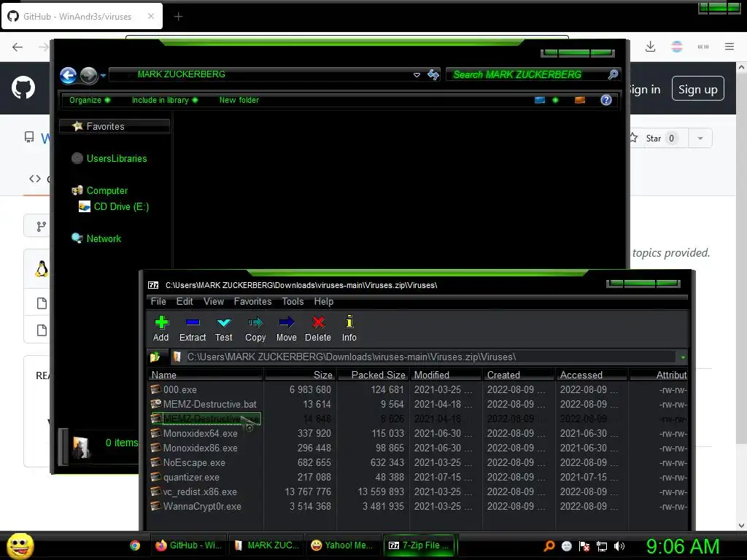Screen dimensions: 747x560
Task: Open the Tools menu in 7-Zip
Action: pos(293,301)
